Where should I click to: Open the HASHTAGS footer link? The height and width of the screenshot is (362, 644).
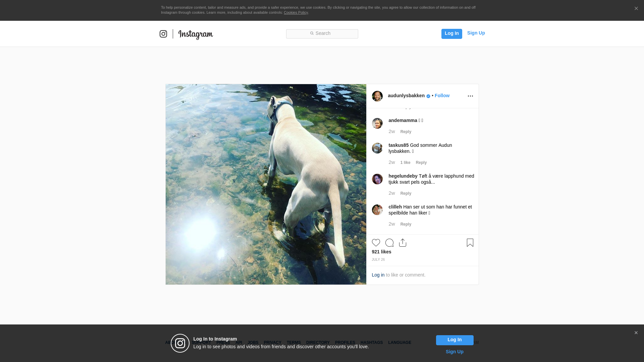coord(371,343)
